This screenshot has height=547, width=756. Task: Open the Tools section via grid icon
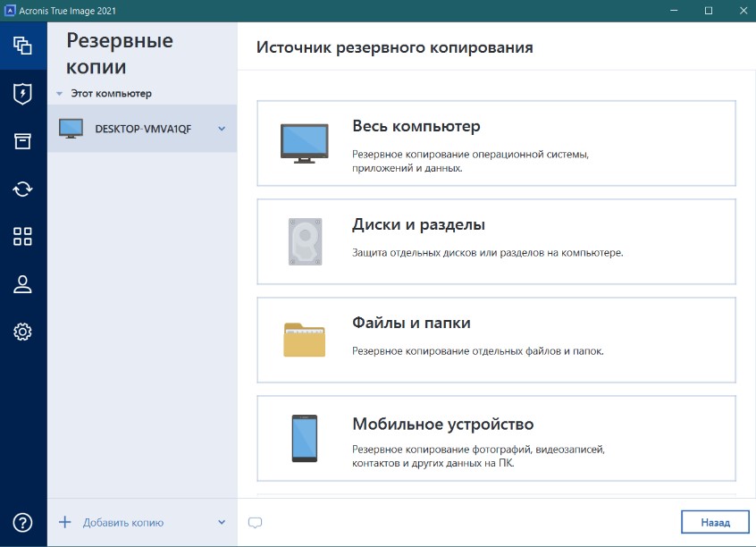pyautogui.click(x=22, y=236)
